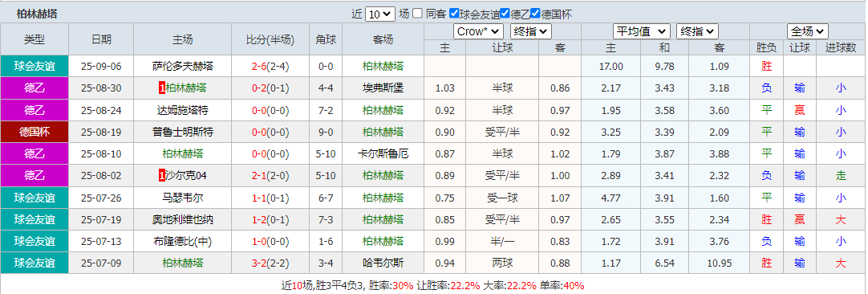
Task: Click the 类型 column header
Action: click(x=34, y=39)
